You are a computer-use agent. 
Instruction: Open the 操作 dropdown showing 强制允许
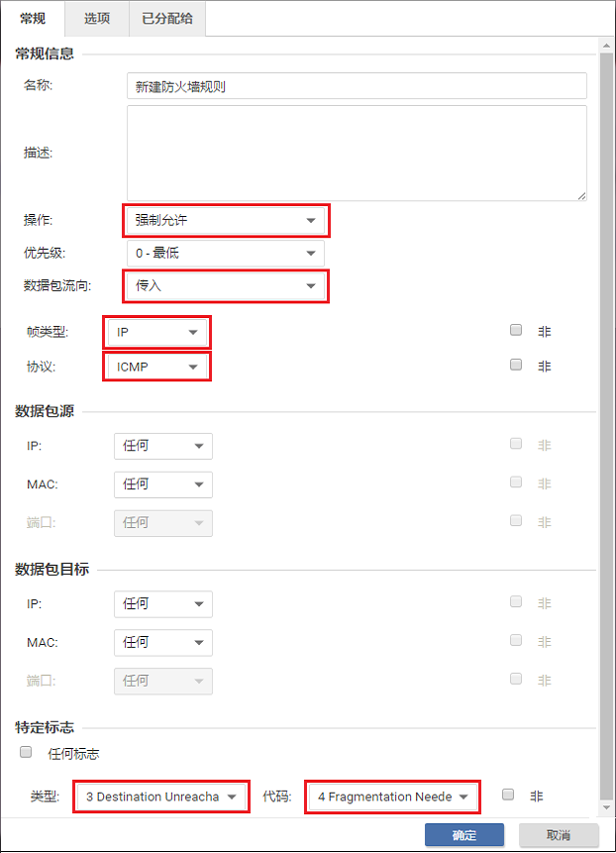click(x=226, y=220)
